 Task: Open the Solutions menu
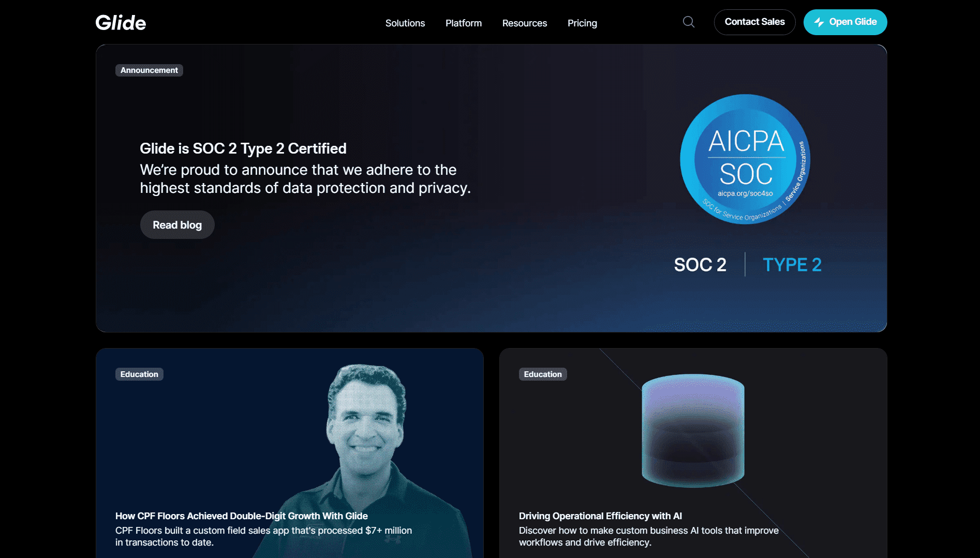pyautogui.click(x=405, y=23)
